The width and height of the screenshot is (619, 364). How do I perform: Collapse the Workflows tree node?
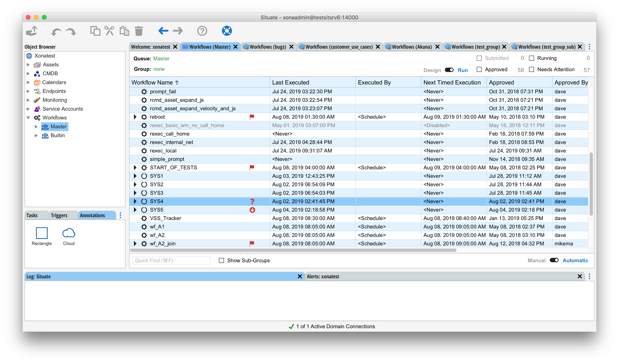tap(28, 118)
